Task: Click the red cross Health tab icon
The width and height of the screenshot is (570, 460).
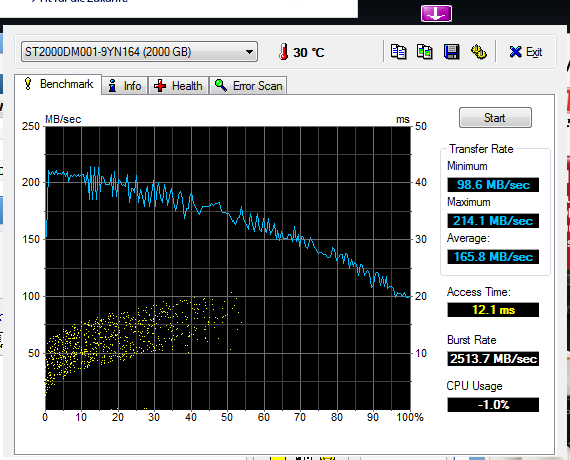Action: click(x=160, y=86)
